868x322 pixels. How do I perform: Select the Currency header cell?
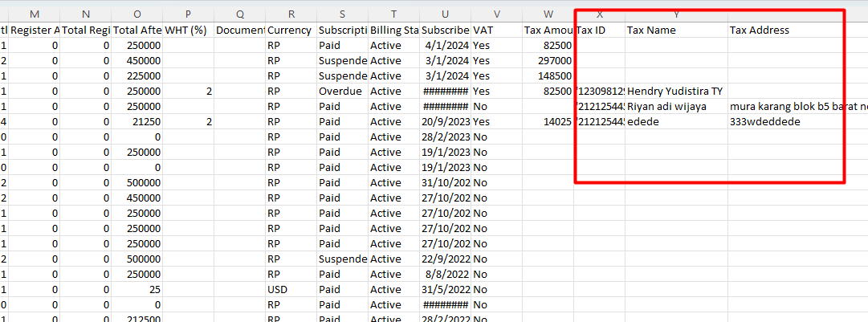291,30
